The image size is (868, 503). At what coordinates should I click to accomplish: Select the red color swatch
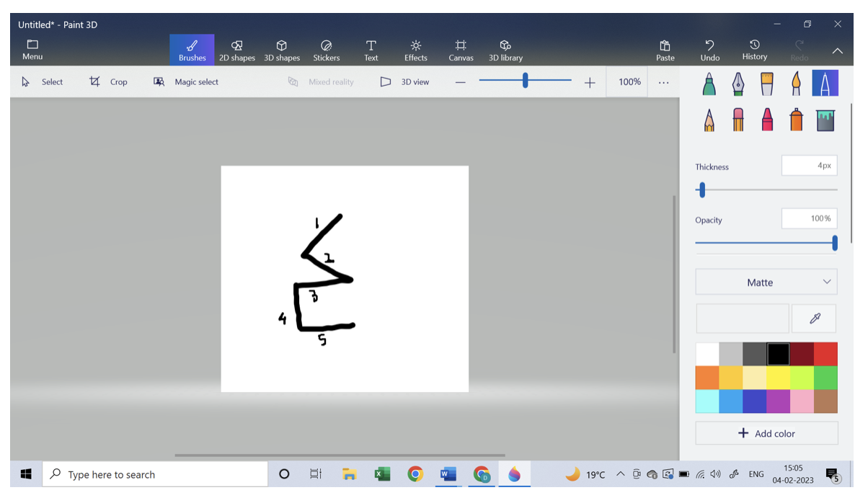825,354
